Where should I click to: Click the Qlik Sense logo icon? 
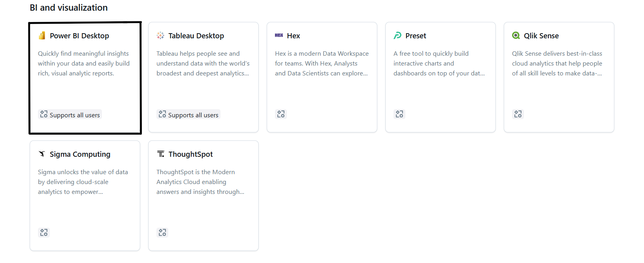click(516, 36)
